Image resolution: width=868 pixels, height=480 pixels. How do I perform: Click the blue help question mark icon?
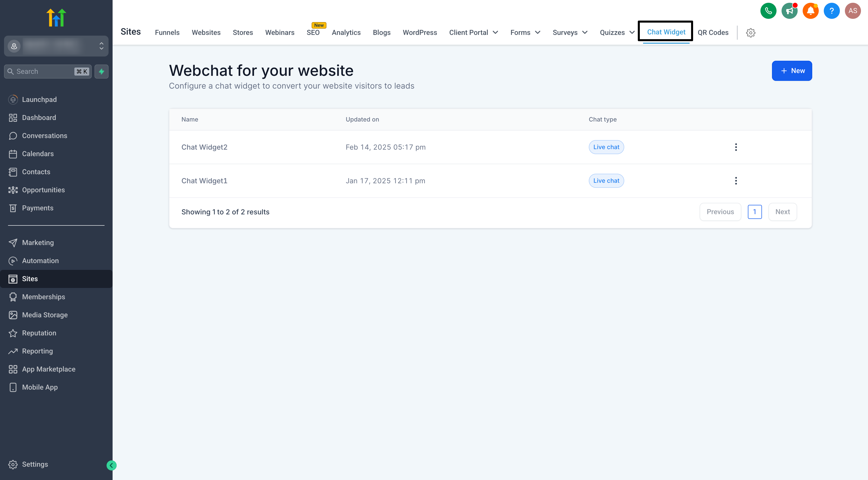click(831, 11)
